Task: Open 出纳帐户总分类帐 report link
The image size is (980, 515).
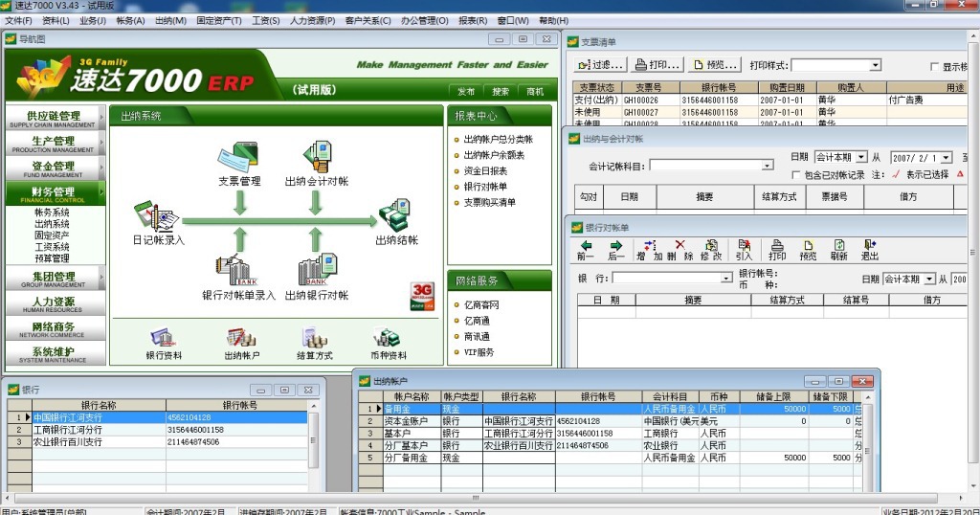Action: 498,140
